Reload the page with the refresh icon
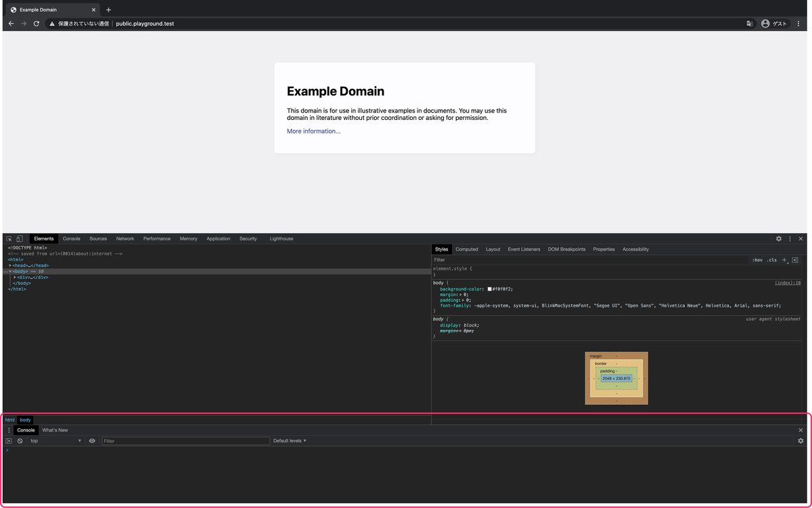The width and height of the screenshot is (812, 508). (37, 24)
